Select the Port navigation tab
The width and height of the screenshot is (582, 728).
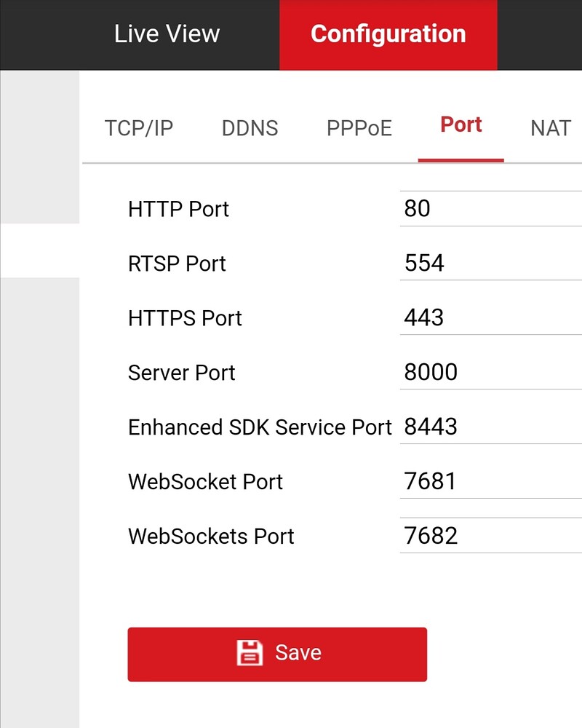461,124
